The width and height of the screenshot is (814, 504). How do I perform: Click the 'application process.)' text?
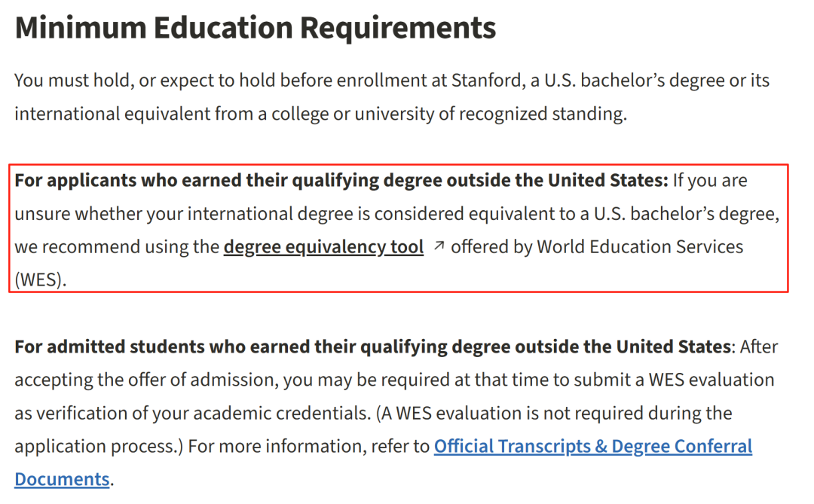[x=99, y=447]
